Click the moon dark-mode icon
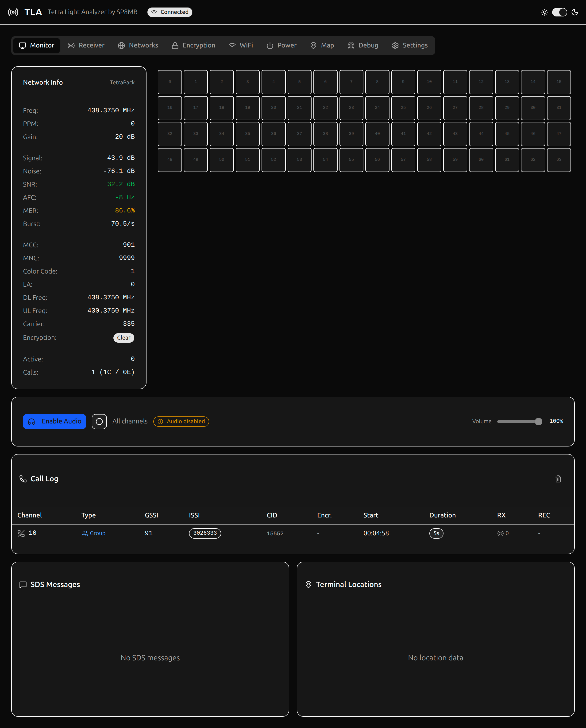The width and height of the screenshot is (586, 728). pos(574,12)
